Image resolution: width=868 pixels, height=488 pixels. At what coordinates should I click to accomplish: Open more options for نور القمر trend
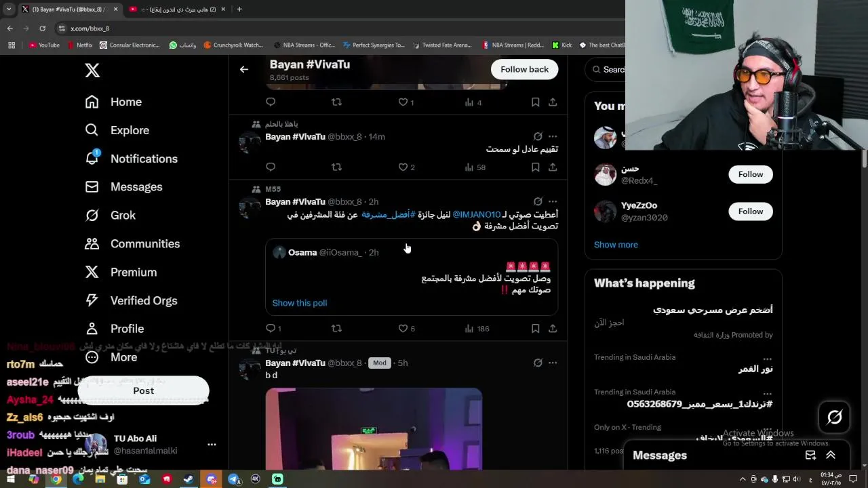pyautogui.click(x=767, y=359)
